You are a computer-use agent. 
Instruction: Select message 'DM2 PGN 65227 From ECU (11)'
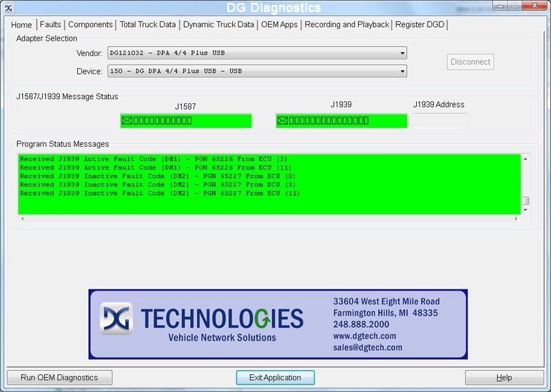160,194
